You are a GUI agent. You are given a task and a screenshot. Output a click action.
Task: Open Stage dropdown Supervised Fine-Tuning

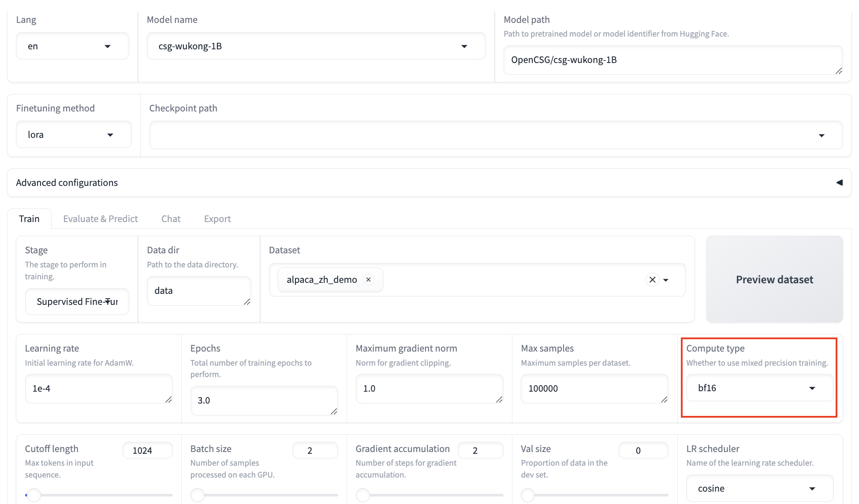77,302
